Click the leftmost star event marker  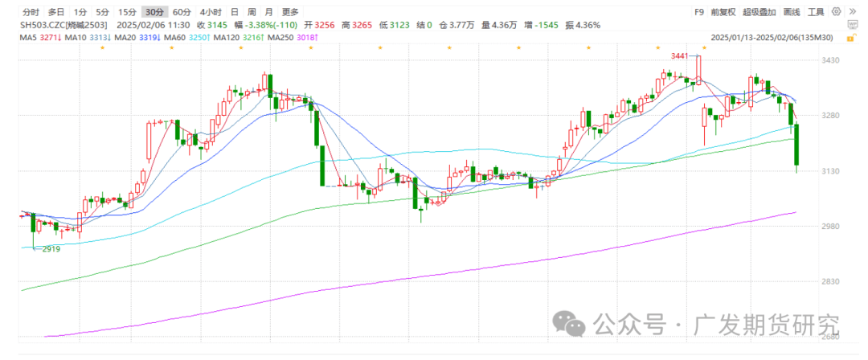102,47
